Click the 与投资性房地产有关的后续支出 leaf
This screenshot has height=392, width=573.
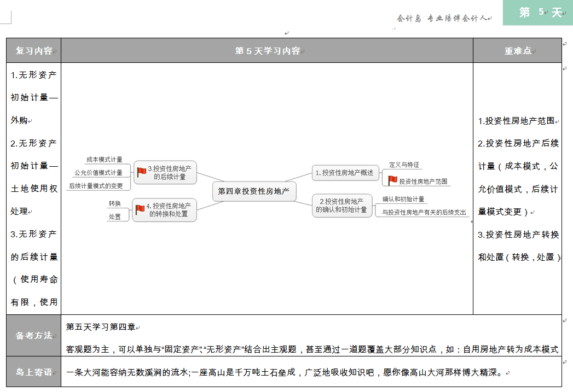[424, 212]
